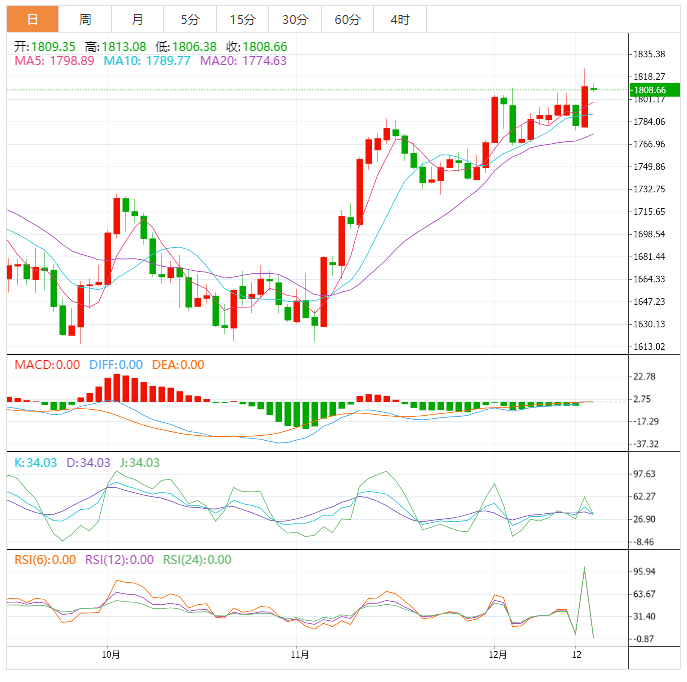Click the 62.27 KDJ axis label
Image resolution: width=687 pixels, height=682 pixels.
[x=645, y=496]
